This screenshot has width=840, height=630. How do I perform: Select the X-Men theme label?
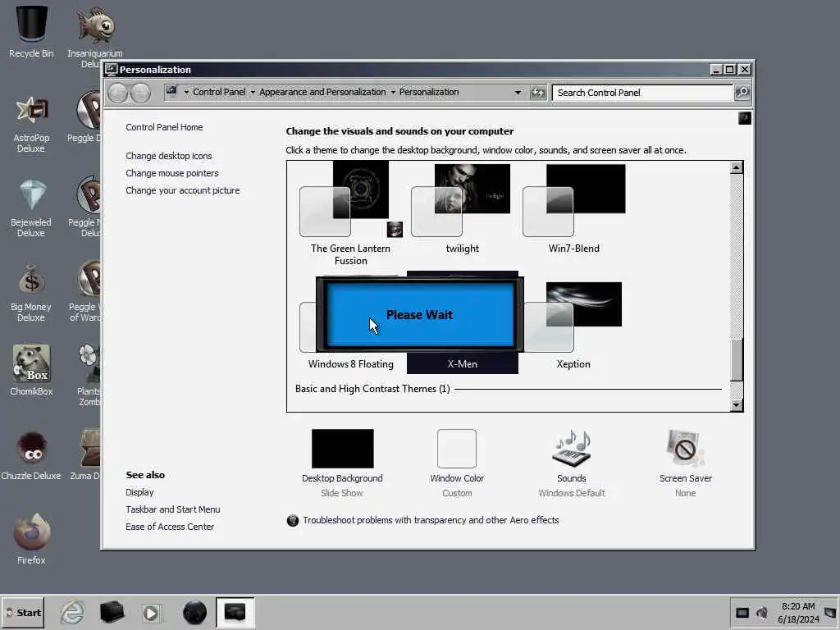(x=463, y=363)
